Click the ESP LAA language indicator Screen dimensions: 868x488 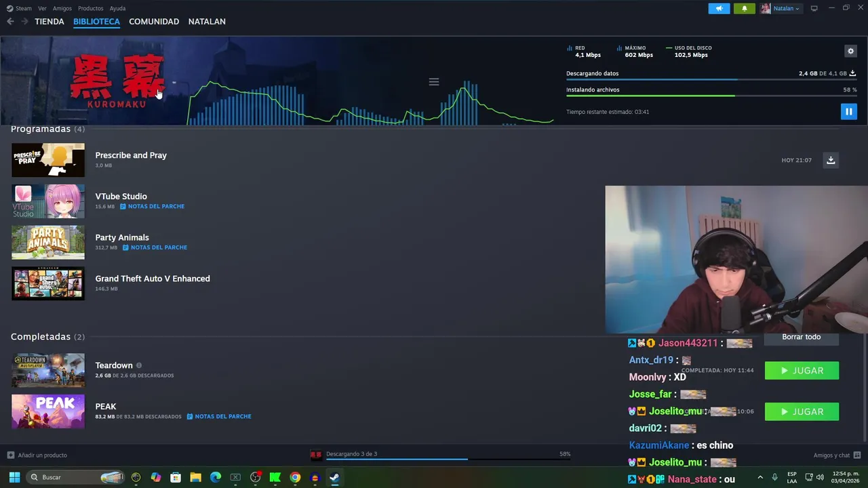tap(792, 477)
